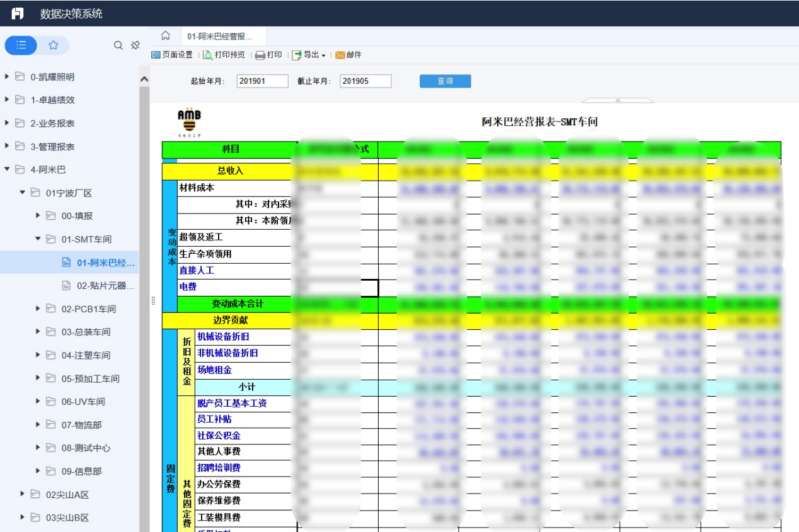This screenshot has height=532, width=799.
Task: Switch to favorites star view
Action: [x=54, y=45]
